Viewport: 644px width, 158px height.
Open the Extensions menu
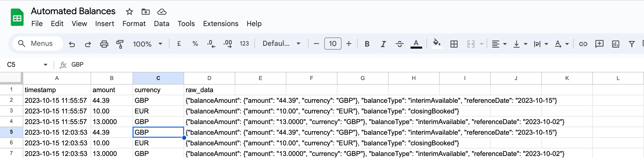[221, 24]
